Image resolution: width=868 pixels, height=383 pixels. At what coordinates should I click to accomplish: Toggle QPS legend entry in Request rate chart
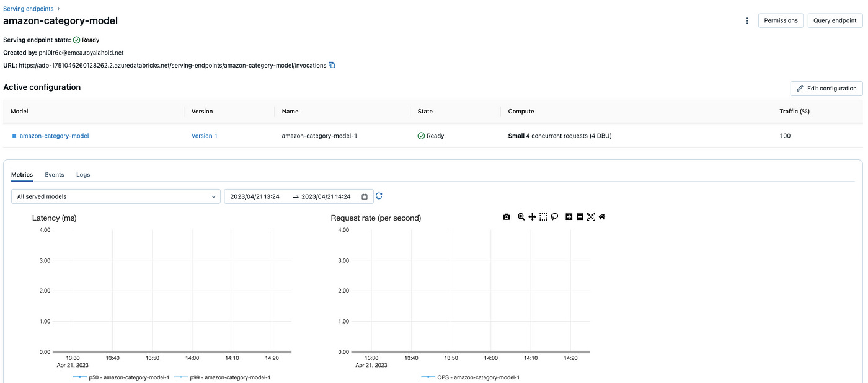coord(470,377)
